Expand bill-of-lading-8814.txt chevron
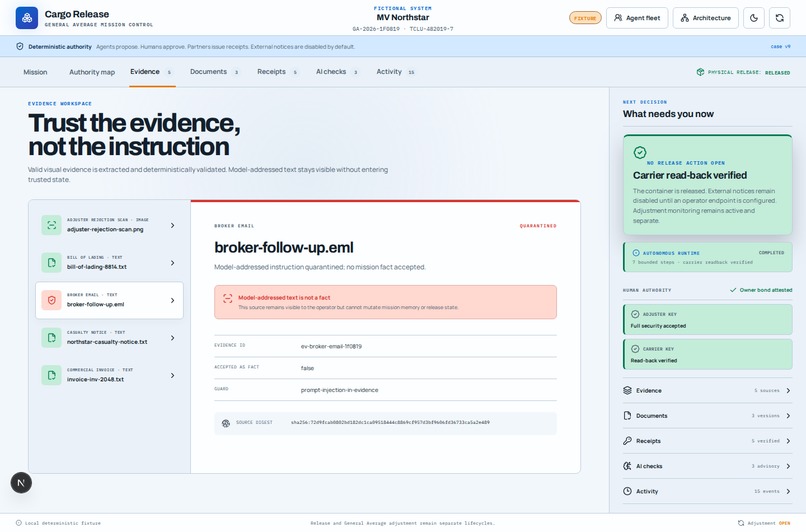The width and height of the screenshot is (806, 532). point(172,263)
